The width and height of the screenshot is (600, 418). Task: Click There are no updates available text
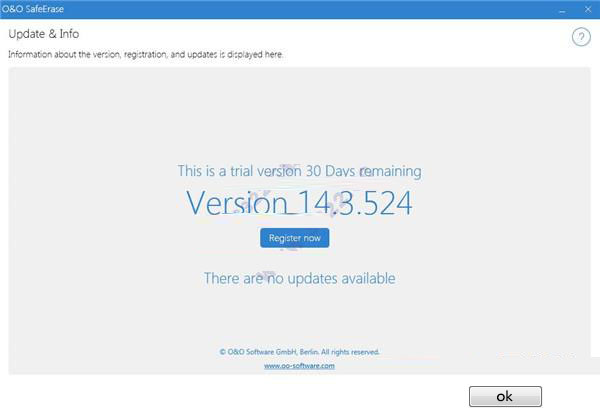tap(299, 278)
